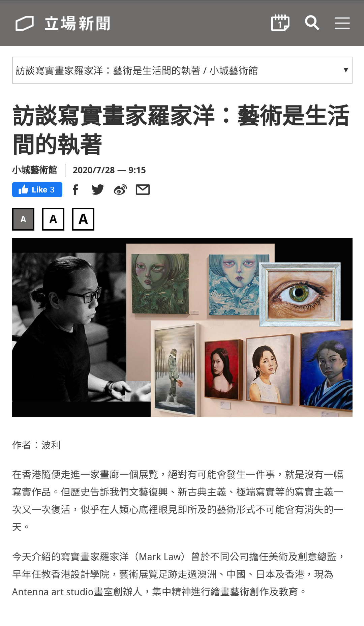Share article on Facebook
Viewport: 364px width, 626px height.
[x=75, y=190]
